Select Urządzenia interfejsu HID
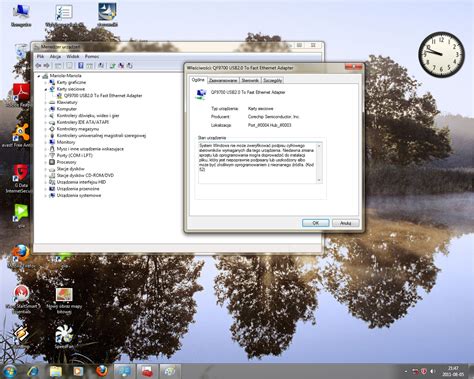Viewport: 474px width, 379px height. coord(81,182)
